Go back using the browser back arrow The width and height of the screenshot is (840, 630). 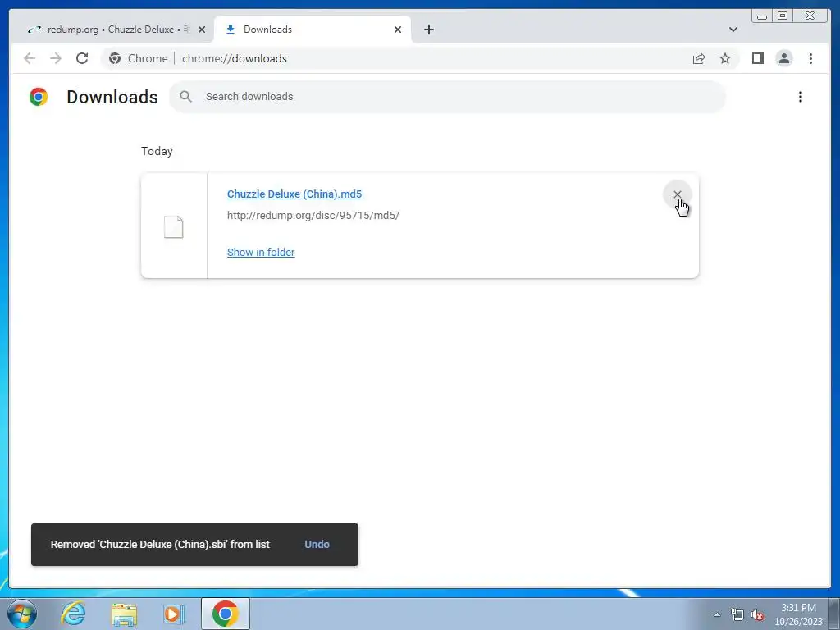point(30,58)
